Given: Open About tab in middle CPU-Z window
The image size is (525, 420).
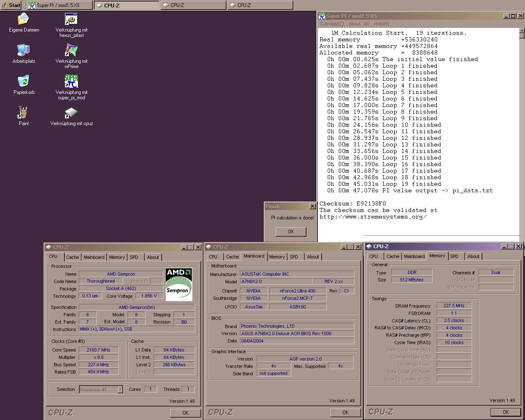Looking at the screenshot, I should [313, 257].
